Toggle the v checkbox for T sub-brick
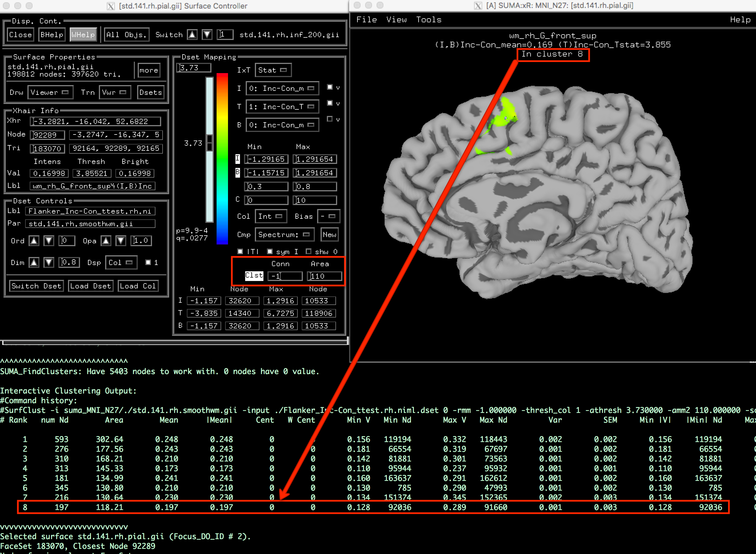 pyautogui.click(x=330, y=103)
